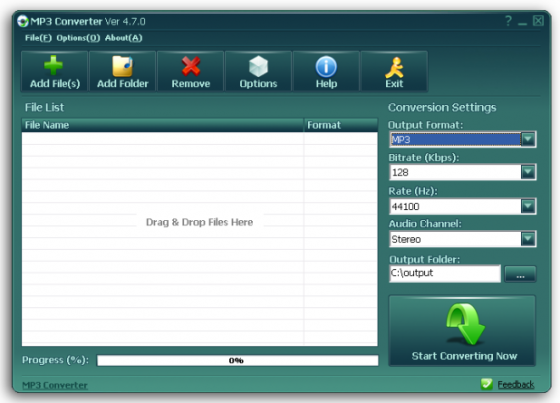Open the Audio Channel Stereo dropdown
560x403 pixels.
[528, 239]
